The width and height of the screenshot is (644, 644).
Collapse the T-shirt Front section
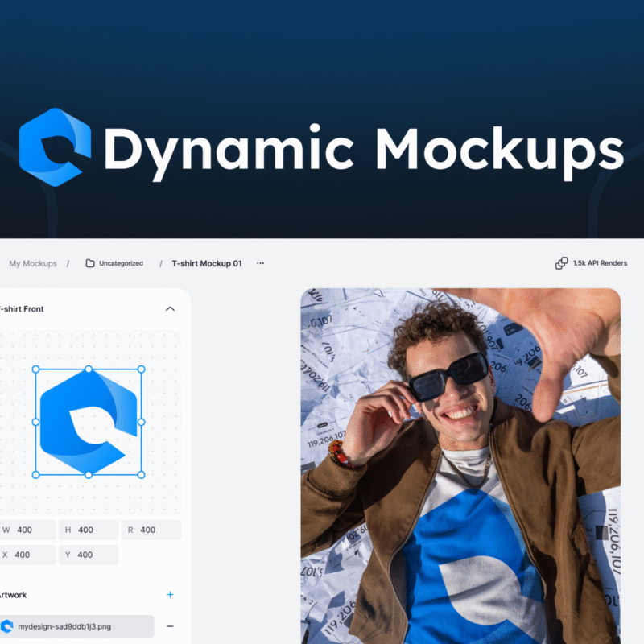click(x=170, y=308)
